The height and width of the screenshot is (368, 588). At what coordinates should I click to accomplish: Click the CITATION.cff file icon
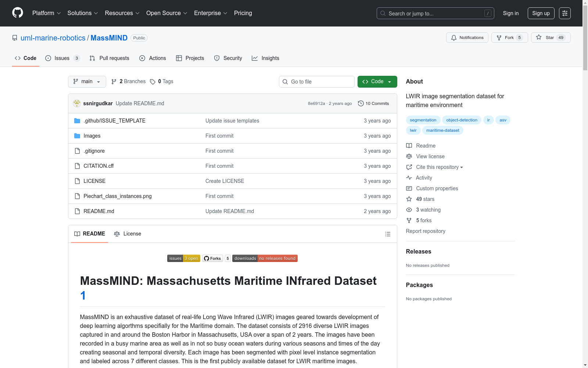click(77, 166)
